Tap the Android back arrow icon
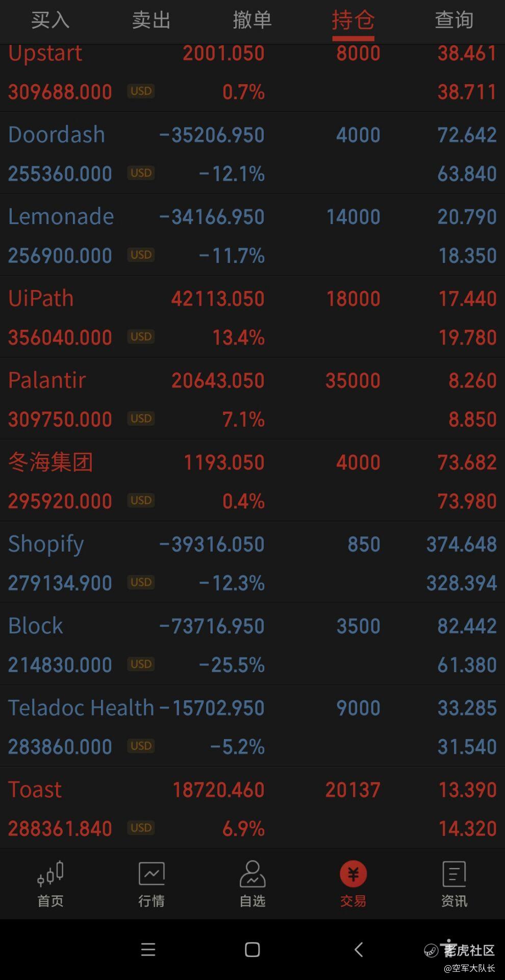The image size is (505, 980). click(359, 949)
